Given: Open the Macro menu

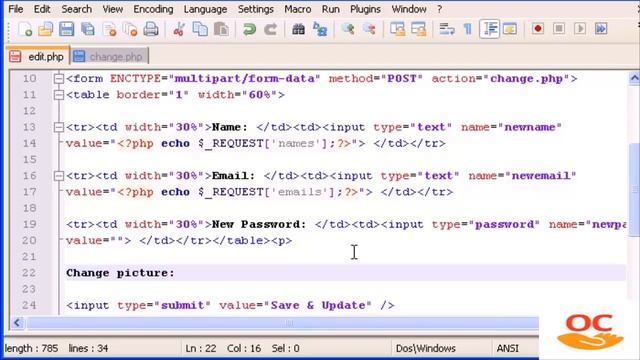Looking at the screenshot, I should (x=298, y=9).
